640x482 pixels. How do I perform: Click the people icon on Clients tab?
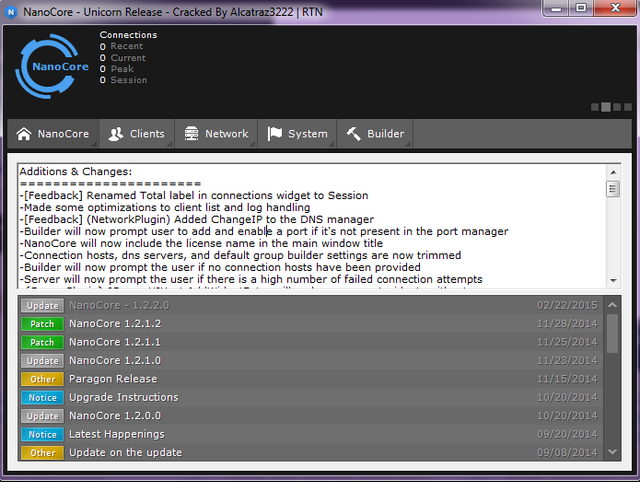point(116,133)
